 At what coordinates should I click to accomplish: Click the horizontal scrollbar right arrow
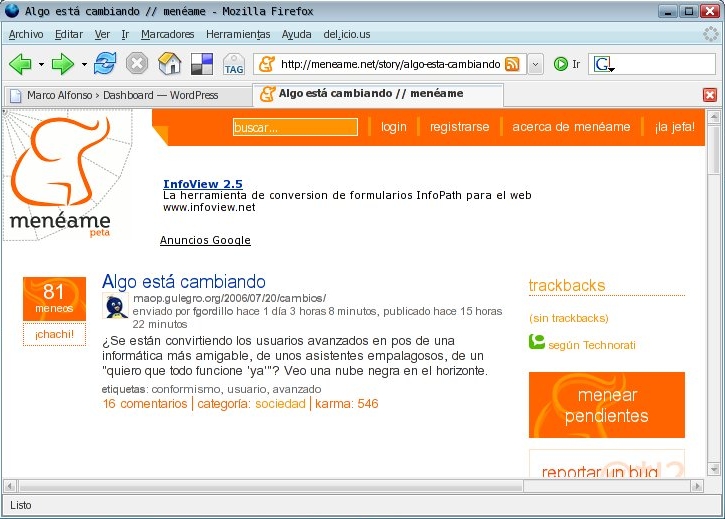(697, 486)
